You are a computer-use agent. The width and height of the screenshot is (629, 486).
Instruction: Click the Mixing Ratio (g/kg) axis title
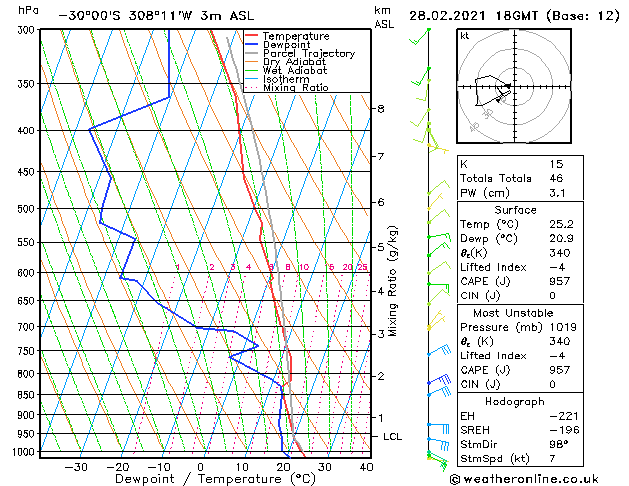[x=393, y=281]
